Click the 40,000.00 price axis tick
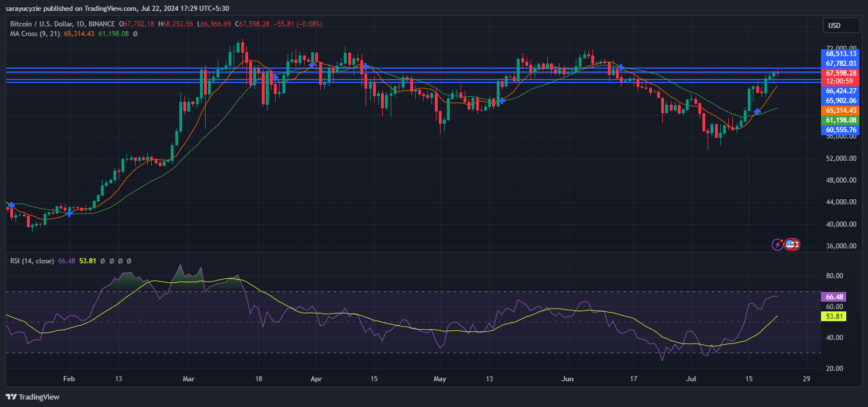Screen dimensions: 868x407 (x=840, y=224)
